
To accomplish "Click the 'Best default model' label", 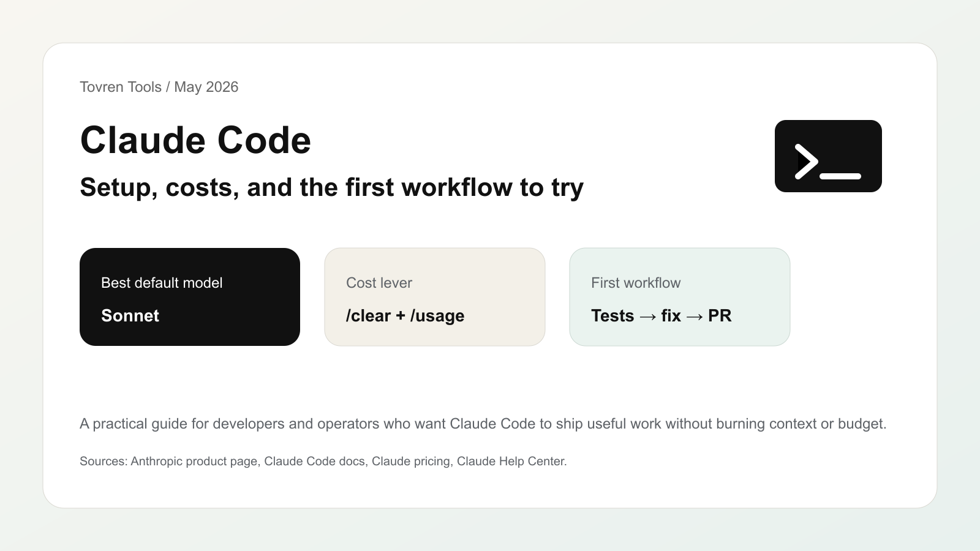I will pos(162,283).
